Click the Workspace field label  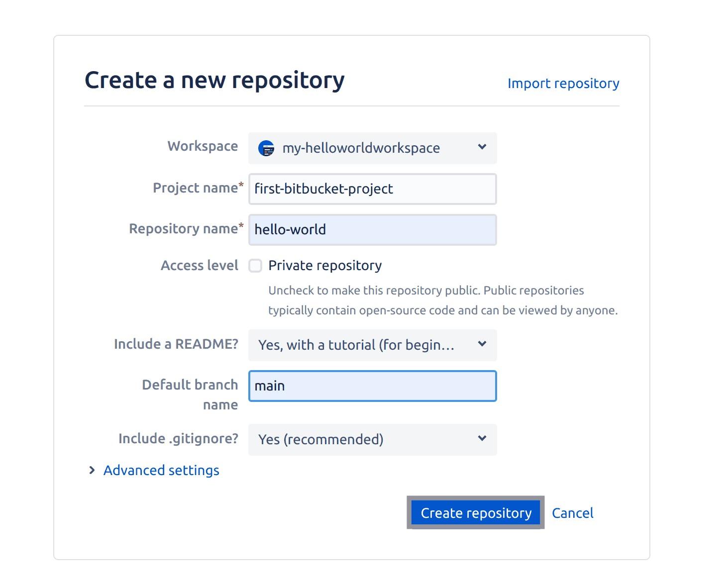pyautogui.click(x=203, y=146)
